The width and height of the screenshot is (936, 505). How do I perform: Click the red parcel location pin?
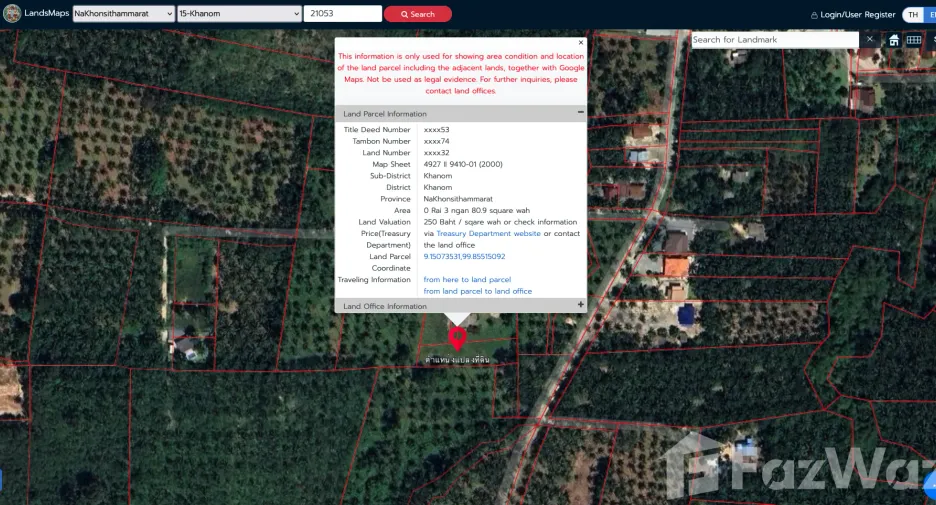point(457,338)
